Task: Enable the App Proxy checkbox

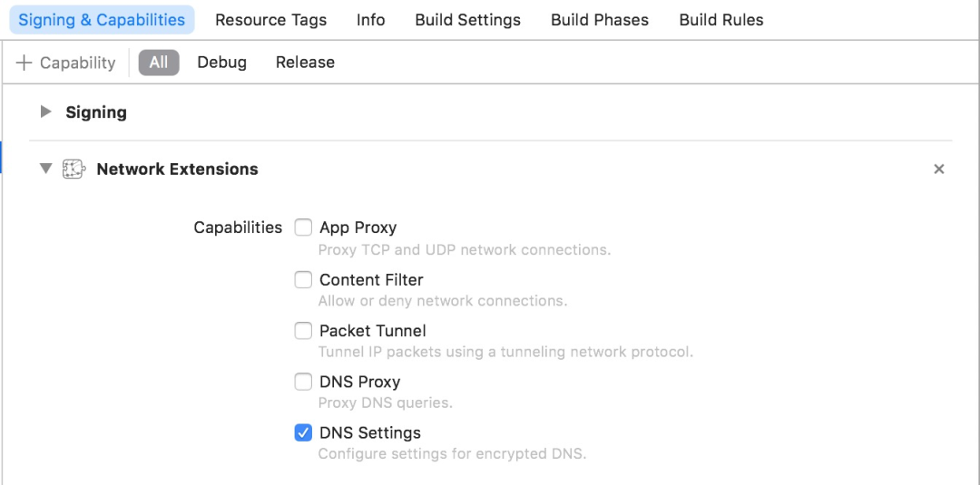Action: [303, 228]
